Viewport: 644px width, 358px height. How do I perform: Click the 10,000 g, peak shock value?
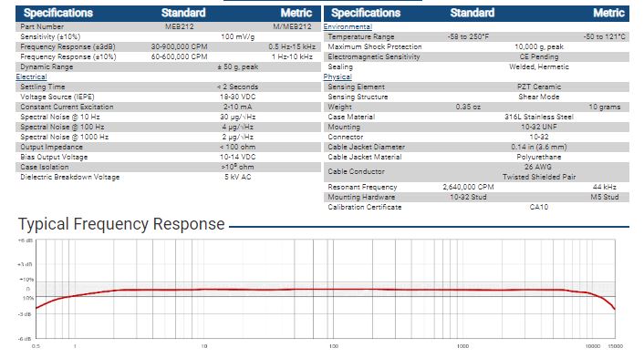coord(539,46)
